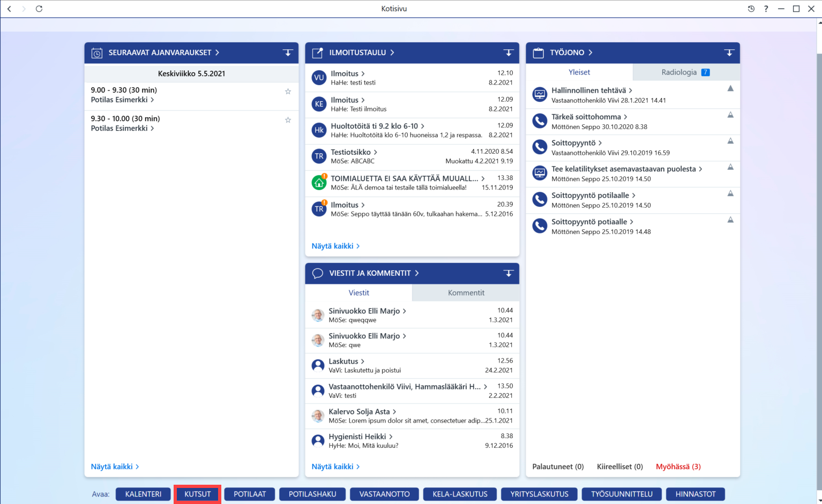Click the back navigation arrow
Image resolution: width=822 pixels, height=504 pixels.
point(9,9)
